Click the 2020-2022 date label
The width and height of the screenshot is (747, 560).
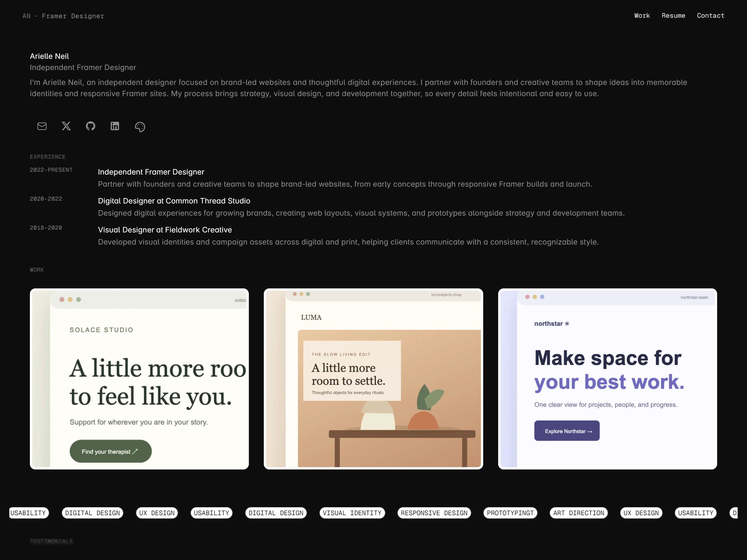pyautogui.click(x=46, y=199)
